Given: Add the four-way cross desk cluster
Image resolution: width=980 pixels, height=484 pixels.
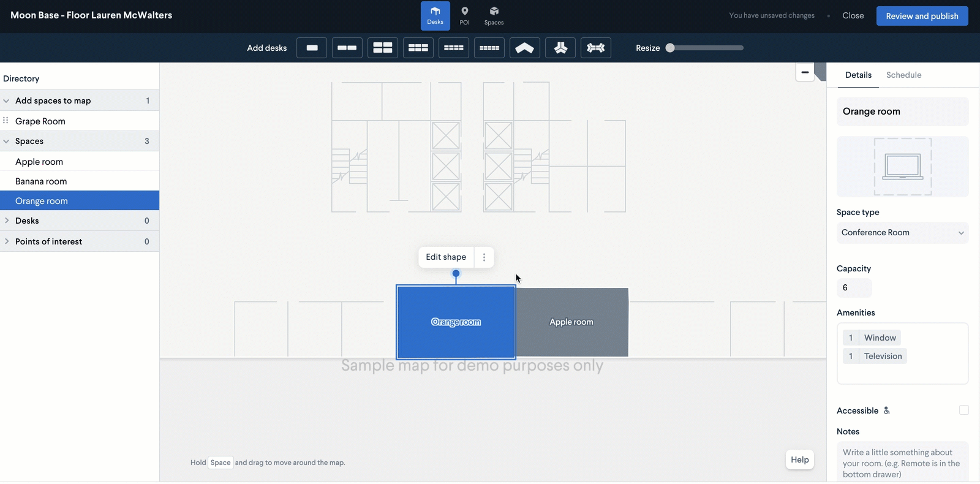Looking at the screenshot, I should [596, 48].
